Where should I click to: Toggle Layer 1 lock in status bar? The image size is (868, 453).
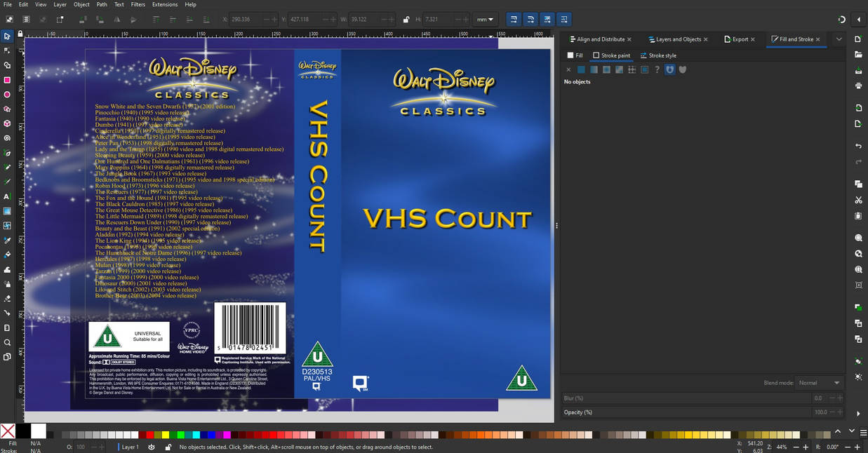pos(168,447)
